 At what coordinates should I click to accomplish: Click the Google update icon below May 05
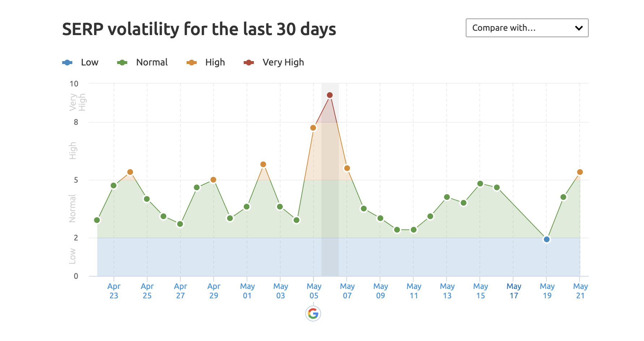point(313,314)
